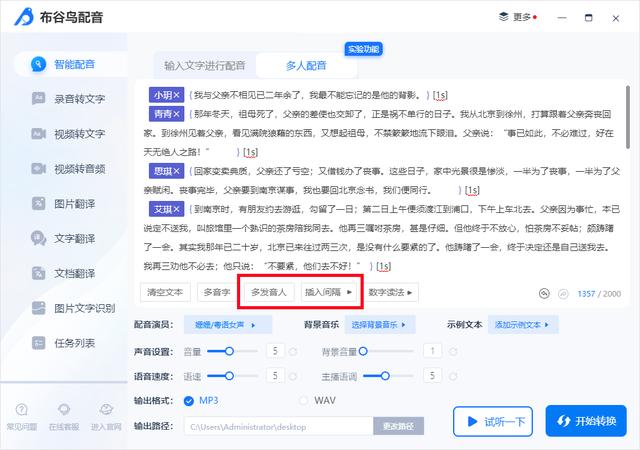Switch to 输入文字进行配音 tab
Viewport: 640px width, 450px height.
205,65
